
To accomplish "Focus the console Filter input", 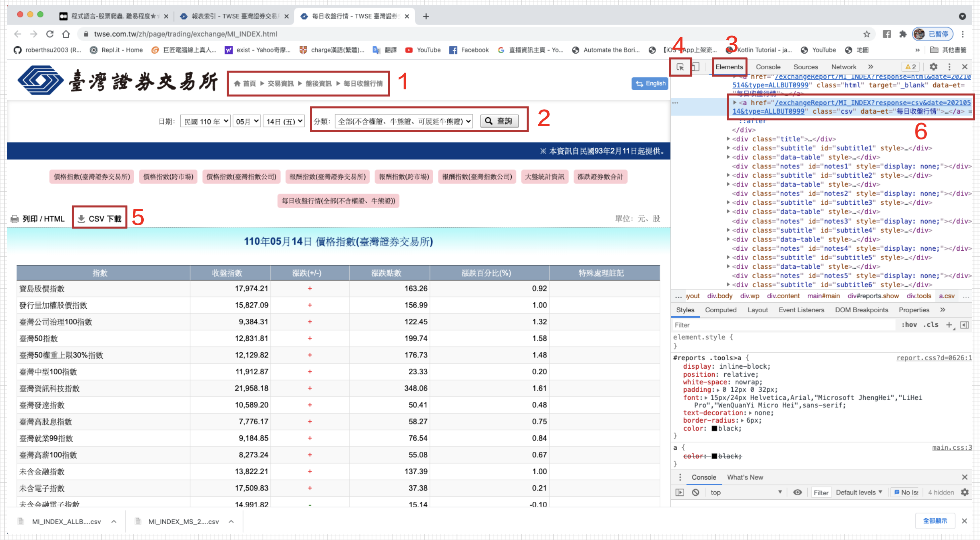I will pyautogui.click(x=821, y=492).
